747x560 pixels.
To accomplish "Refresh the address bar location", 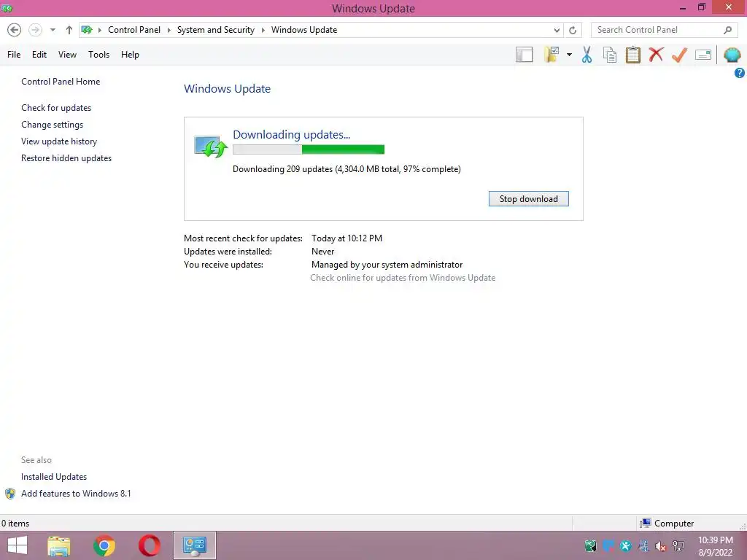I will coord(573,30).
